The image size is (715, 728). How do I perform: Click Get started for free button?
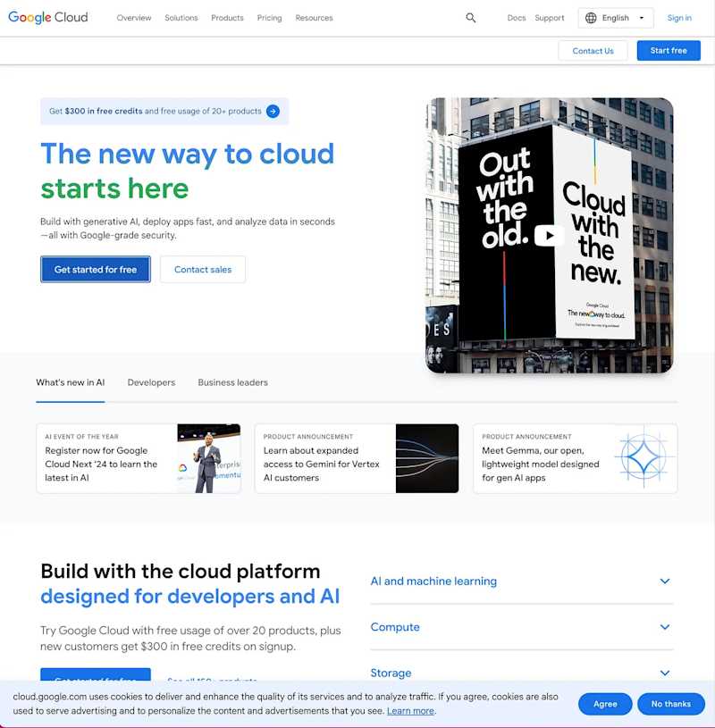96,269
